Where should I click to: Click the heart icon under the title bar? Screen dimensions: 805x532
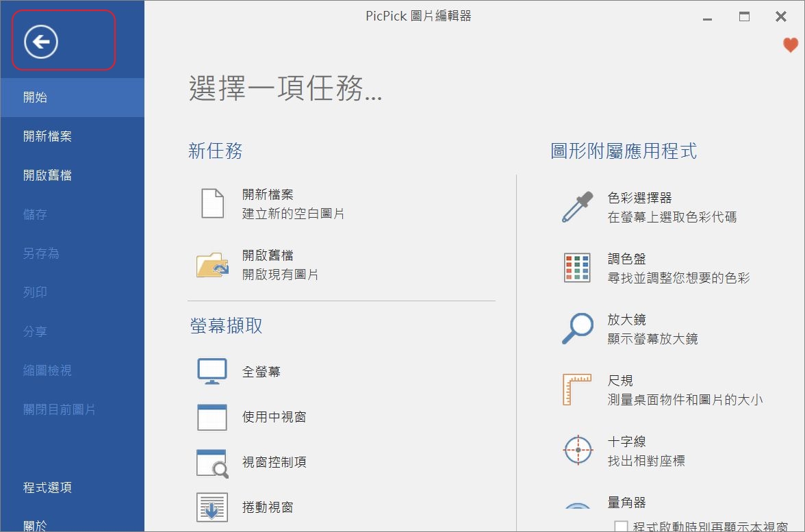point(790,45)
